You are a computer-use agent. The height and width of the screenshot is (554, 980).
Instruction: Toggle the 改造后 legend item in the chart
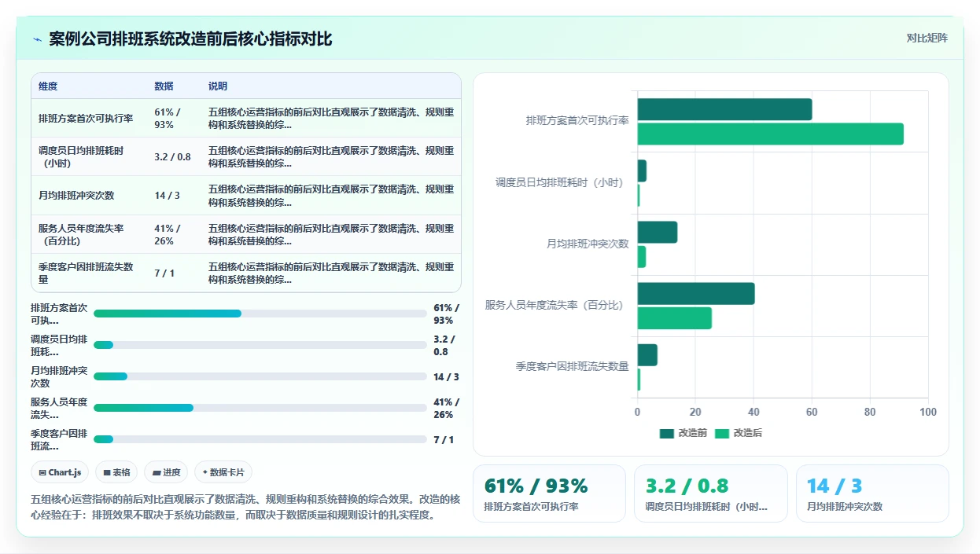pos(739,433)
